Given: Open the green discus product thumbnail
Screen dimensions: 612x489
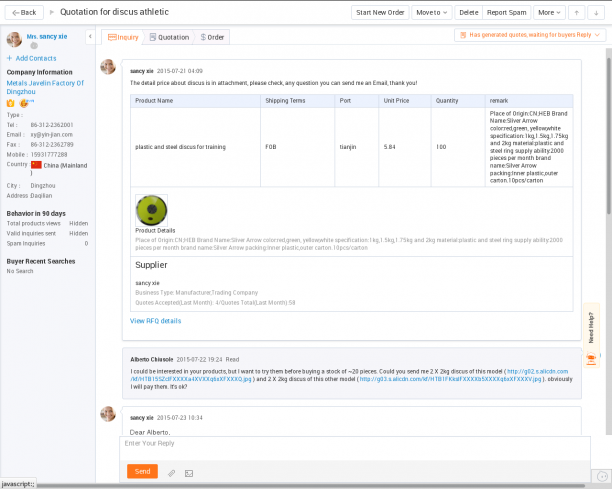Looking at the screenshot, I should coord(151,210).
